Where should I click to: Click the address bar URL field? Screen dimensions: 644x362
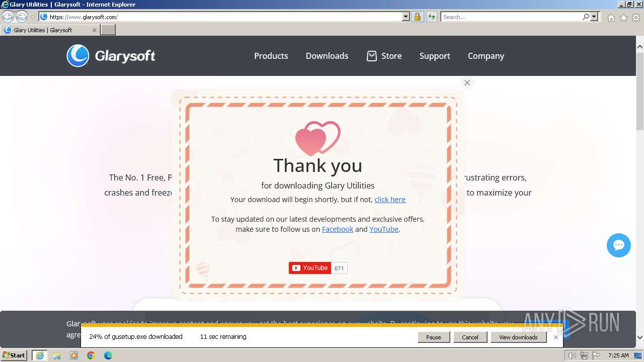pyautogui.click(x=224, y=17)
